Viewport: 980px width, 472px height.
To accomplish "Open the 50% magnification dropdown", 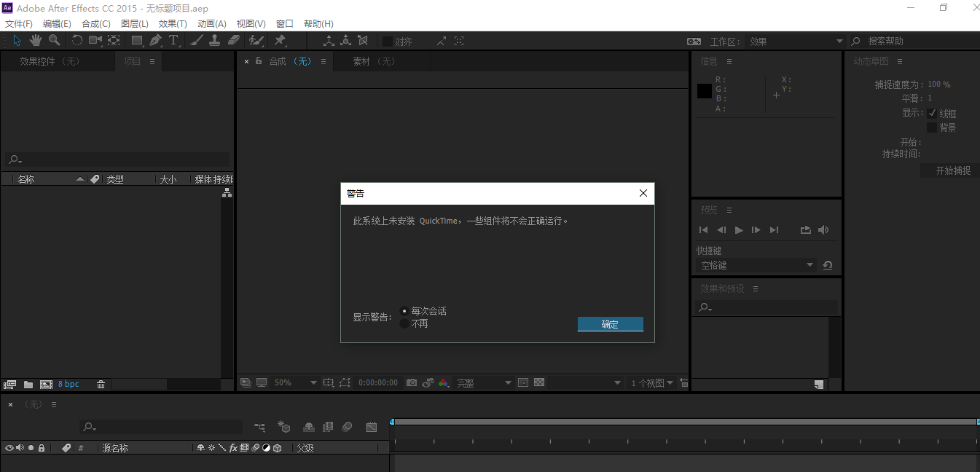I will (x=295, y=382).
